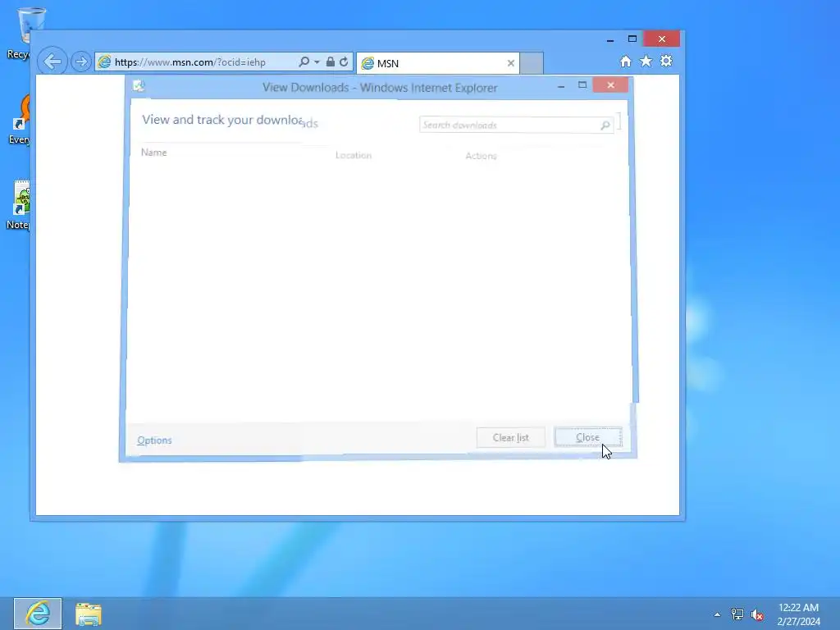Click the search downloads magnifier icon
This screenshot has width=840, height=630.
coord(605,125)
